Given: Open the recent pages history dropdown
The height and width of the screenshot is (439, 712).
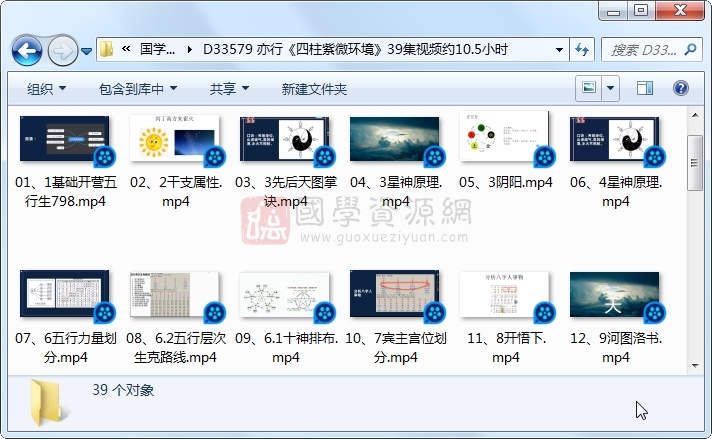Looking at the screenshot, I should click(86, 51).
